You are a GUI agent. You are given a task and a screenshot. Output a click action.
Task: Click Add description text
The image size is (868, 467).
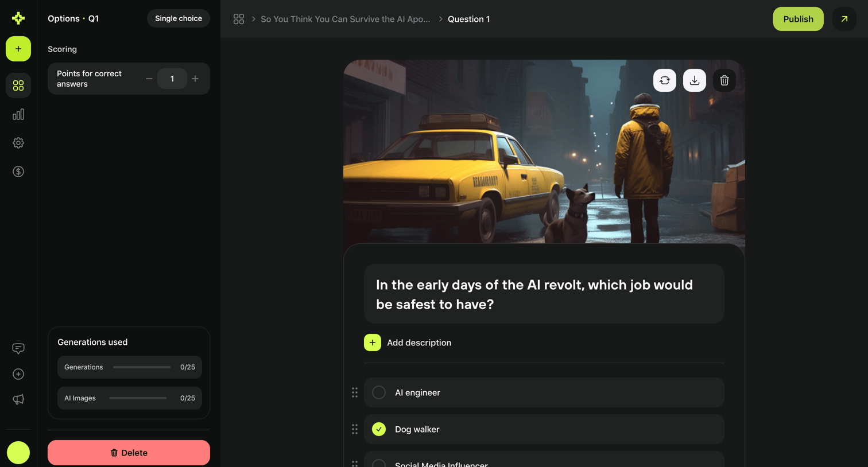click(x=419, y=343)
